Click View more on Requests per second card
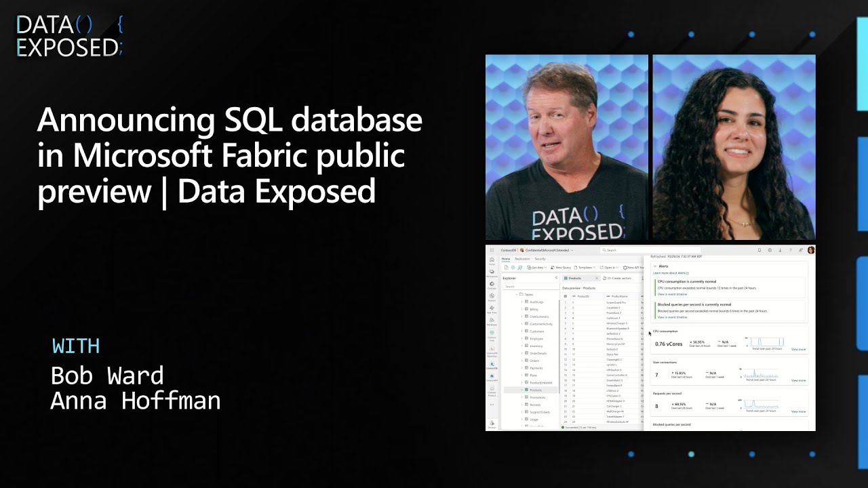The width and height of the screenshot is (868, 488). [x=798, y=411]
